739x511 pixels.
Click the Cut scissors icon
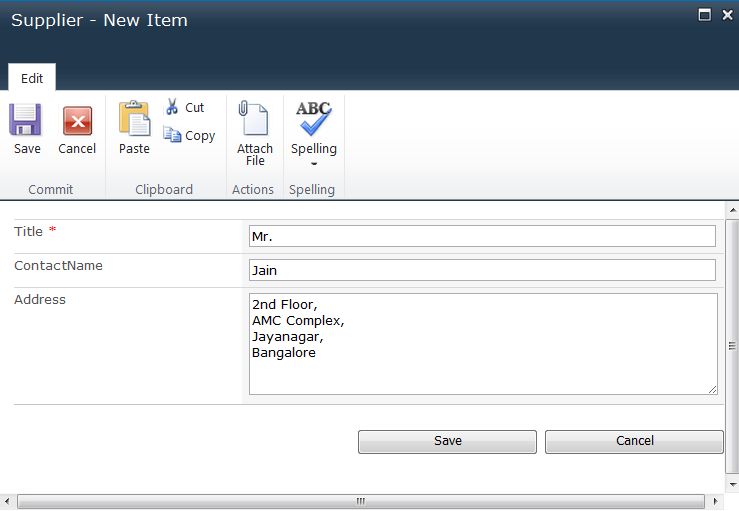(x=172, y=107)
